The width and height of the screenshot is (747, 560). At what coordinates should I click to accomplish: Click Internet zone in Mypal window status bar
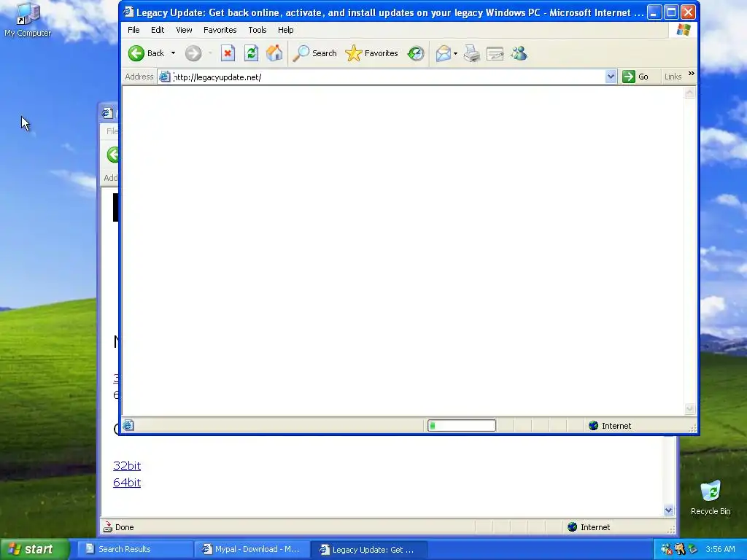pos(589,527)
